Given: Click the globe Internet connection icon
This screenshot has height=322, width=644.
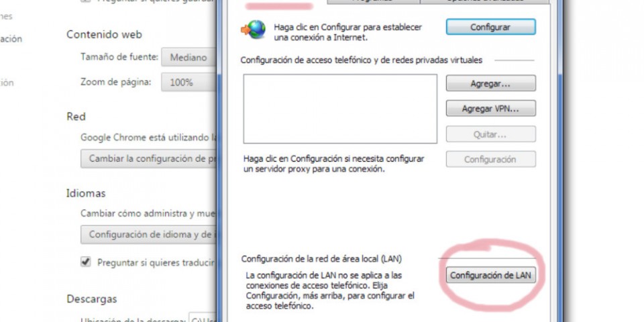Looking at the screenshot, I should [x=254, y=30].
